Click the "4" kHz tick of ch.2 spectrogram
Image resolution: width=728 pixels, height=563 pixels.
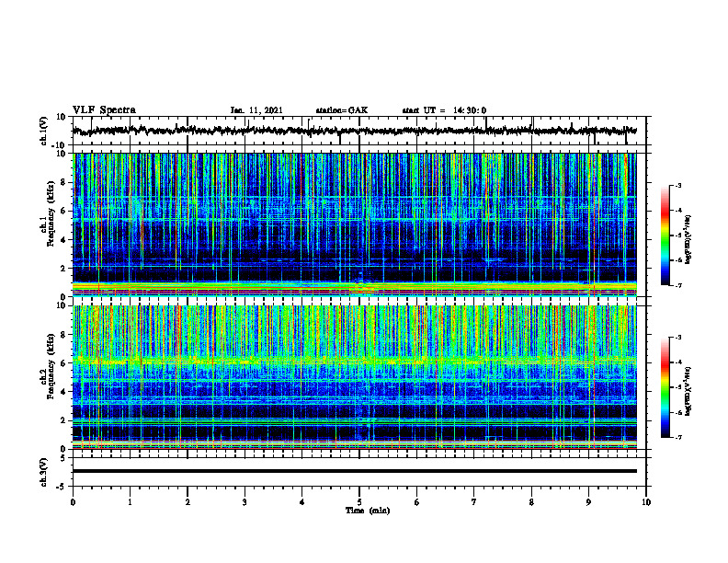[x=63, y=392]
